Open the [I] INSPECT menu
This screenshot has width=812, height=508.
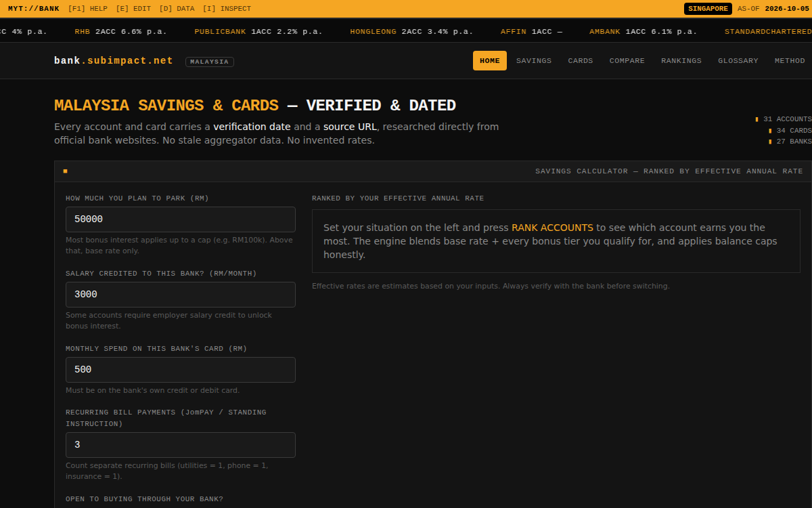pos(227,9)
